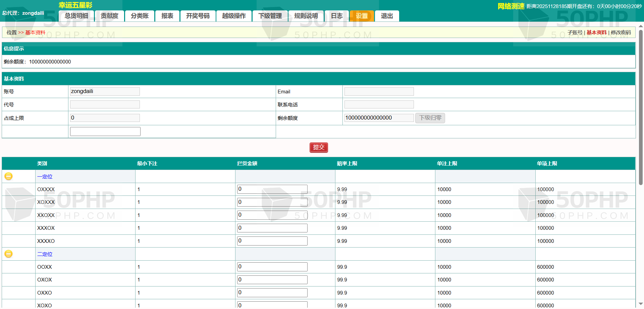Open the 网络测速 speed test link
Viewport: 644px width, 309px height.
[511, 6]
